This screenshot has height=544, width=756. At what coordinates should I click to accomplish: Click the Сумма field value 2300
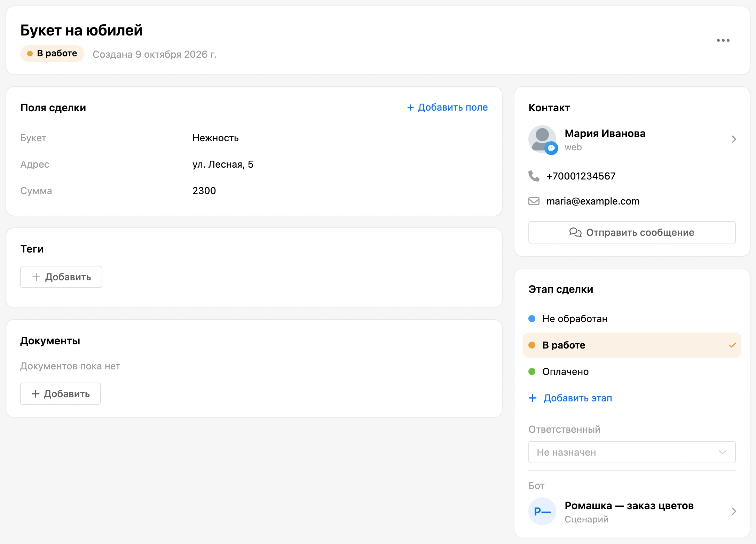pos(204,191)
